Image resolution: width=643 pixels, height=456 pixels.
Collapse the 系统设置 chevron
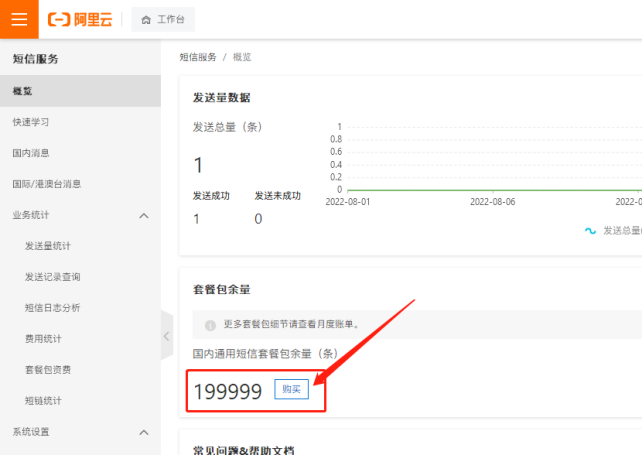point(144,432)
